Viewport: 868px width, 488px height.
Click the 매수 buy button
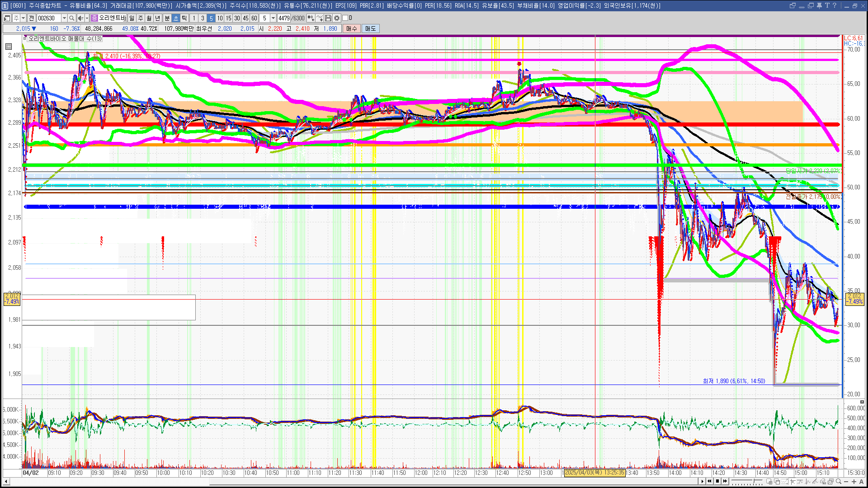pos(352,28)
